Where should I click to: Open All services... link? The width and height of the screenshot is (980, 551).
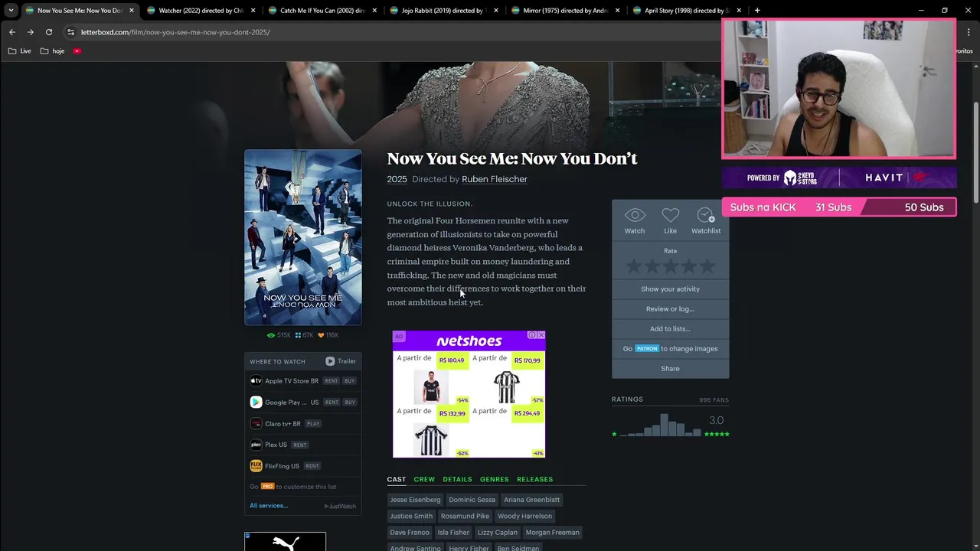click(269, 506)
